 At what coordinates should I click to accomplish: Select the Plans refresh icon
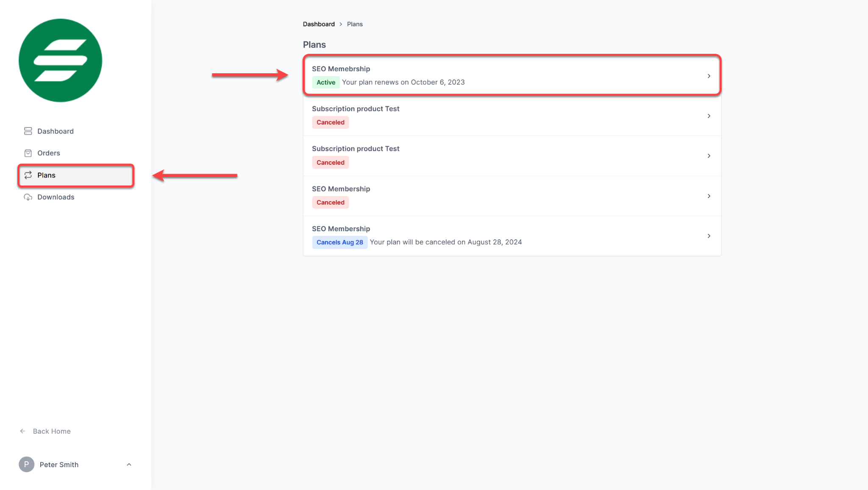[x=28, y=175]
